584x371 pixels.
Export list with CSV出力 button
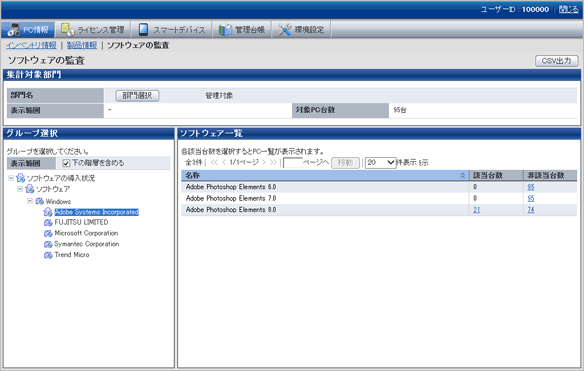(x=556, y=61)
